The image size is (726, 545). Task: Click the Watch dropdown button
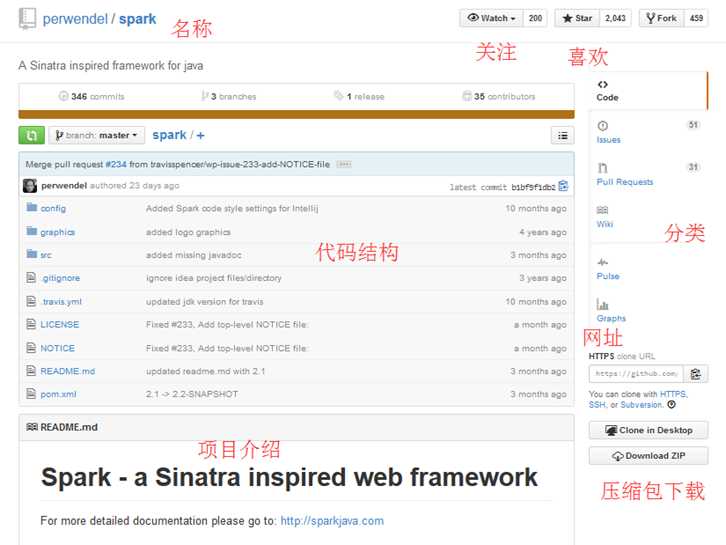491,18
